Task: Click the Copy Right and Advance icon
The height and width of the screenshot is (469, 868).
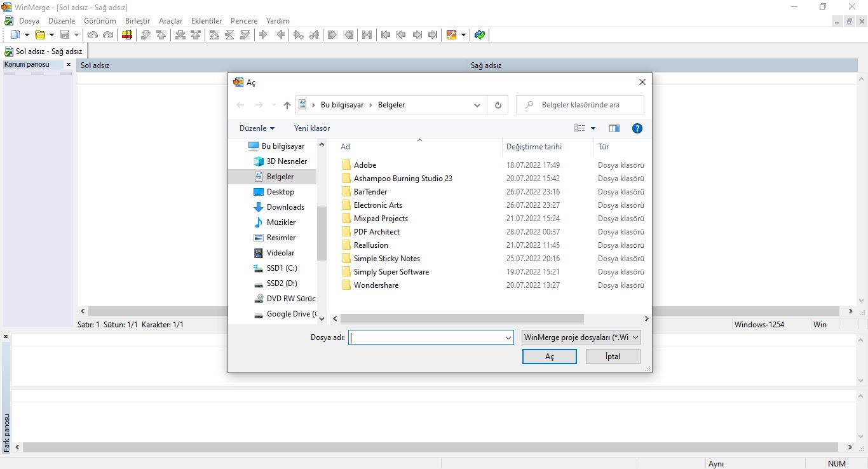Action: click(x=299, y=34)
